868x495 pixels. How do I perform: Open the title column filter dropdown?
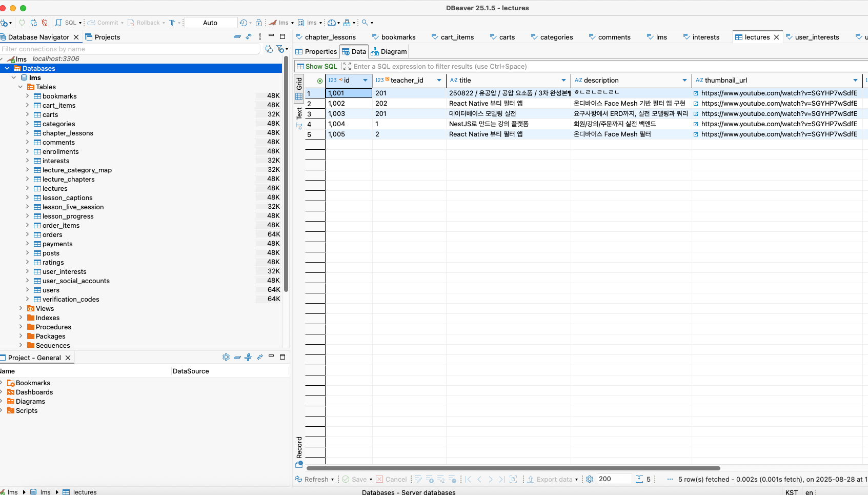(x=563, y=80)
